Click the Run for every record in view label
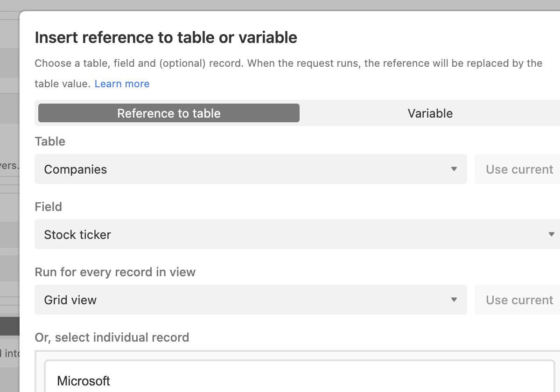The height and width of the screenshot is (392, 560). [x=115, y=272]
